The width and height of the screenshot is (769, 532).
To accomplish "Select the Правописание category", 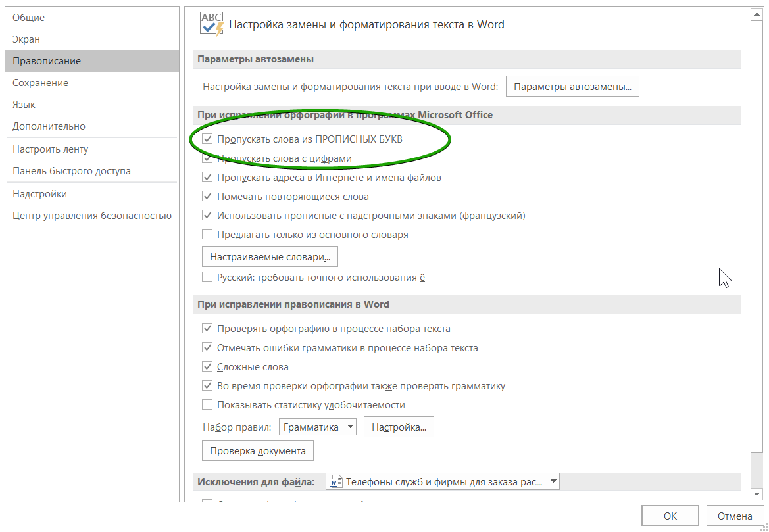I will pyautogui.click(x=91, y=60).
